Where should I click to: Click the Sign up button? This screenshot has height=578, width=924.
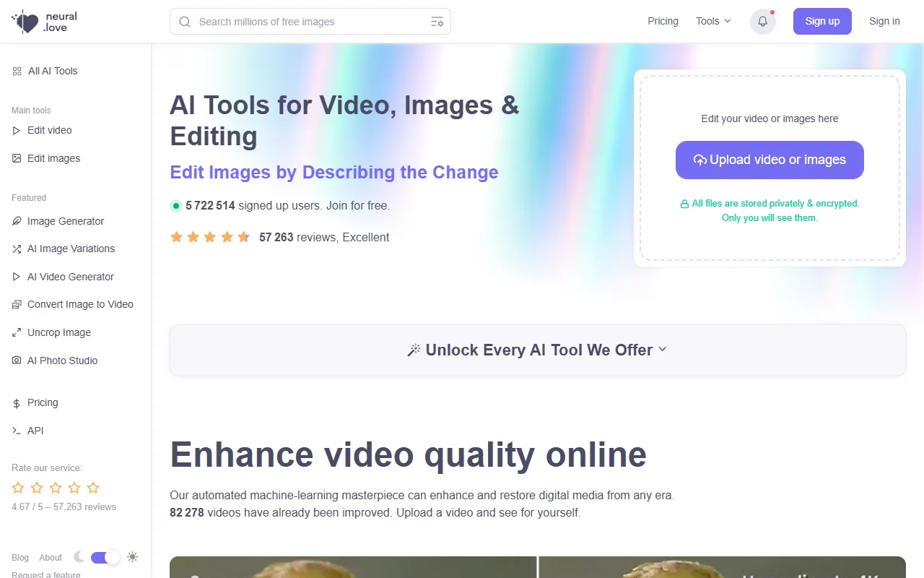pos(822,21)
